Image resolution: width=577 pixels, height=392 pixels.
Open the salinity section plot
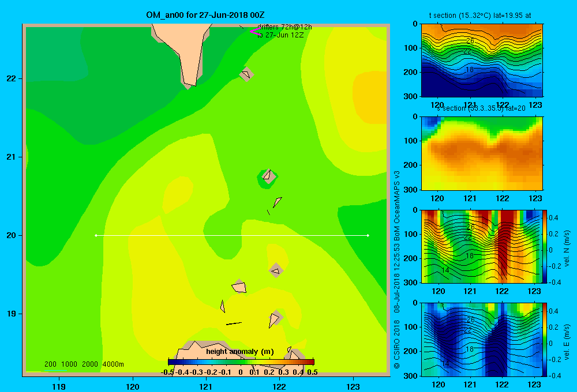[482, 153]
